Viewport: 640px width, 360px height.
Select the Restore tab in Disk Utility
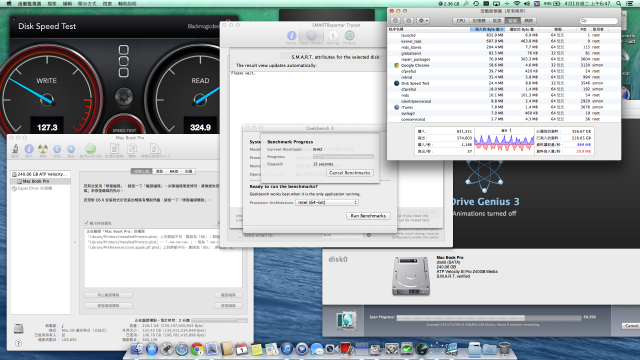pos(189,171)
